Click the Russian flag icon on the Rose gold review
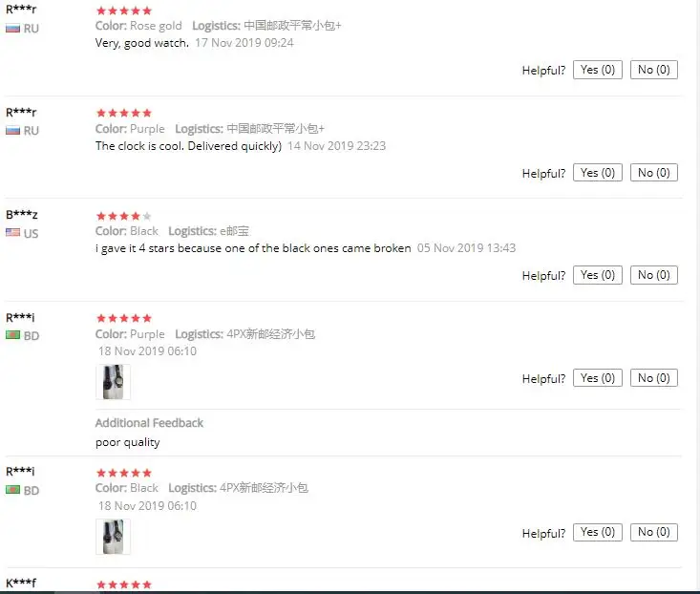Viewport: 700px width, 594px height. point(12,29)
